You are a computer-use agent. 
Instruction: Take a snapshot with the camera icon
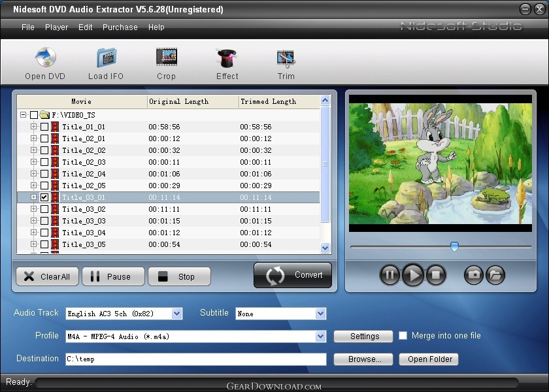tap(474, 275)
